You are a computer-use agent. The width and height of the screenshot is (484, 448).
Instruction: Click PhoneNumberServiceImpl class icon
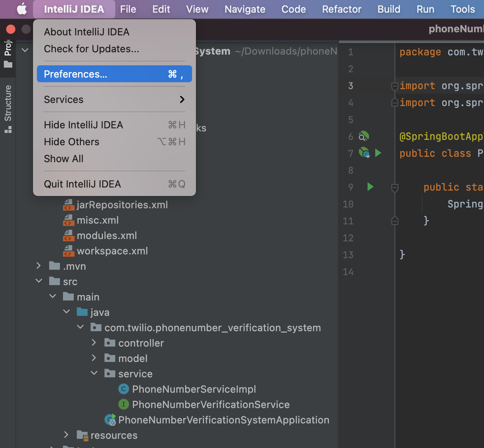click(123, 389)
